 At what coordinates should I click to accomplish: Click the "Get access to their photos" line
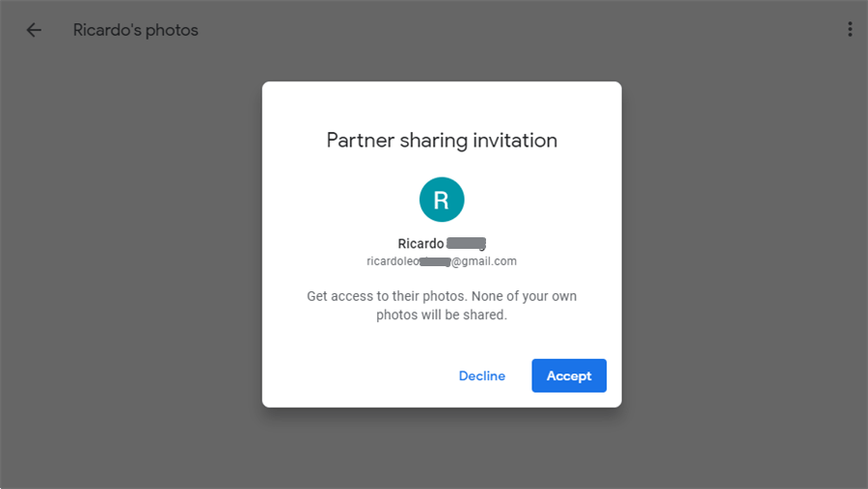click(442, 296)
